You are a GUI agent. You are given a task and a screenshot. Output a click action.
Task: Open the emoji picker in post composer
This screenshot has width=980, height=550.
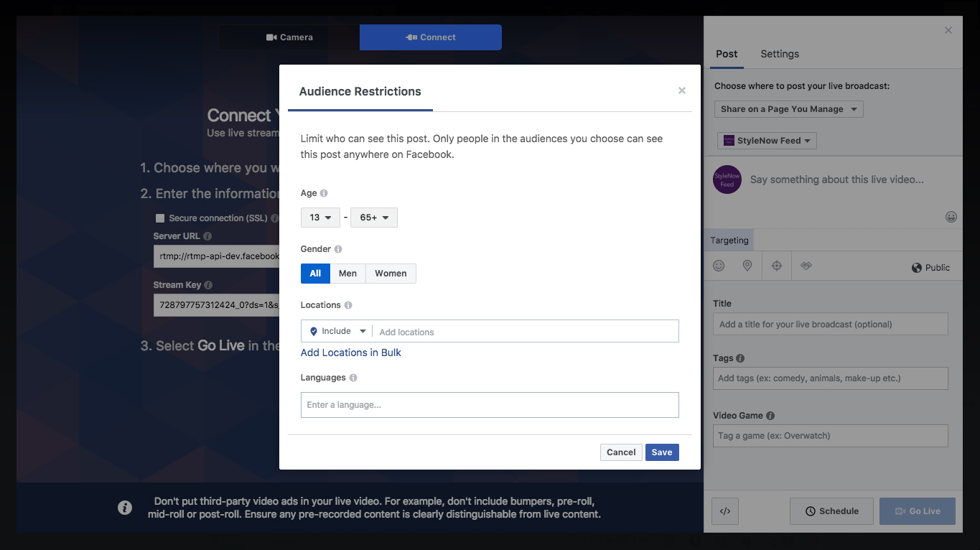[951, 217]
